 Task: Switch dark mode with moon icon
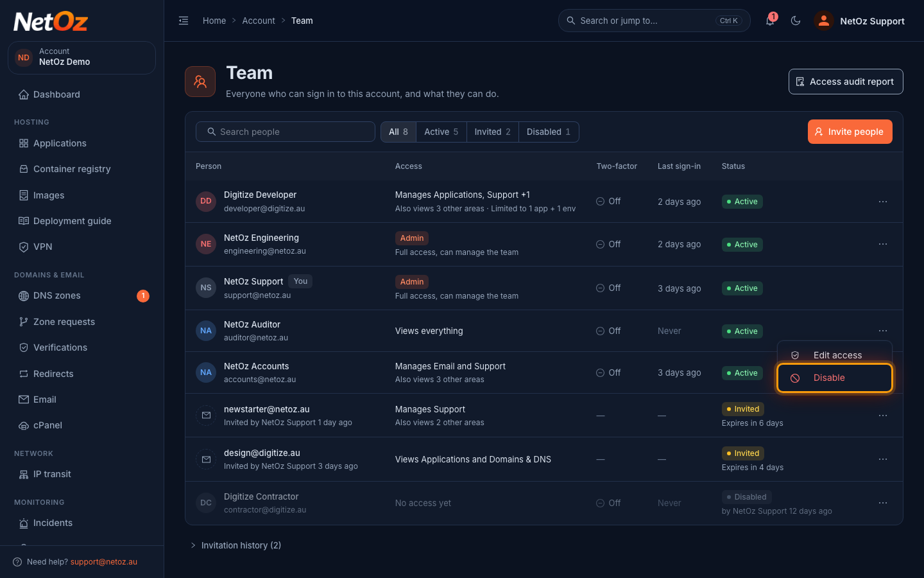[796, 21]
